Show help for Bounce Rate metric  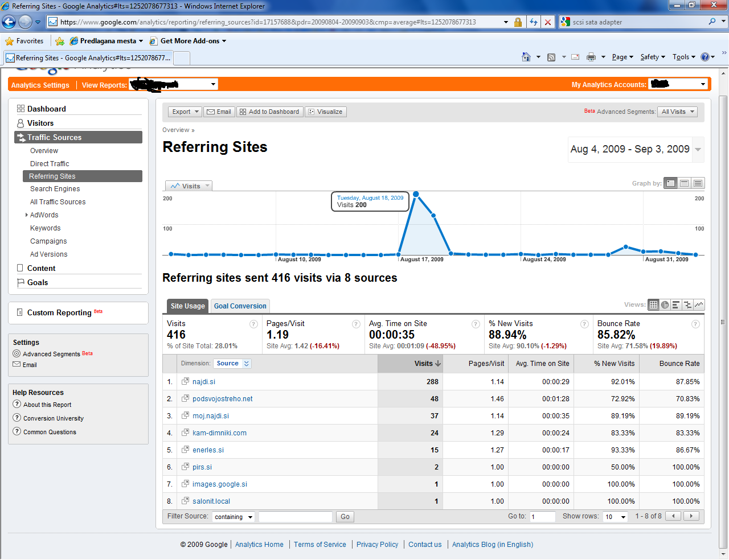pos(695,324)
